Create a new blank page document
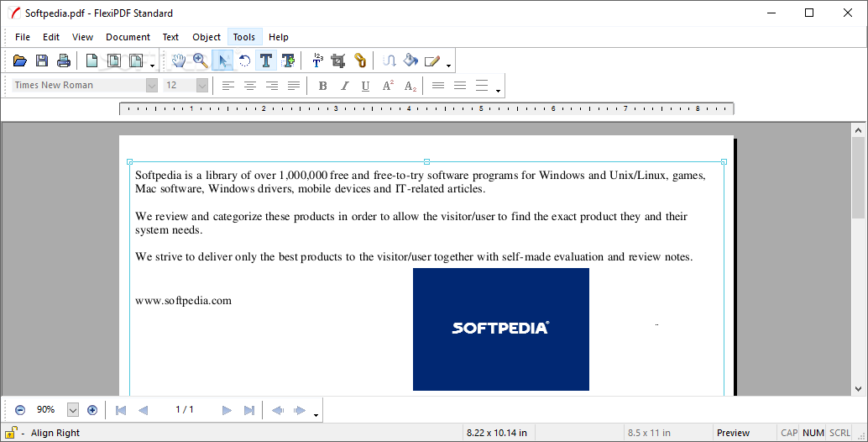Image resolution: width=868 pixels, height=442 pixels. pyautogui.click(x=92, y=61)
